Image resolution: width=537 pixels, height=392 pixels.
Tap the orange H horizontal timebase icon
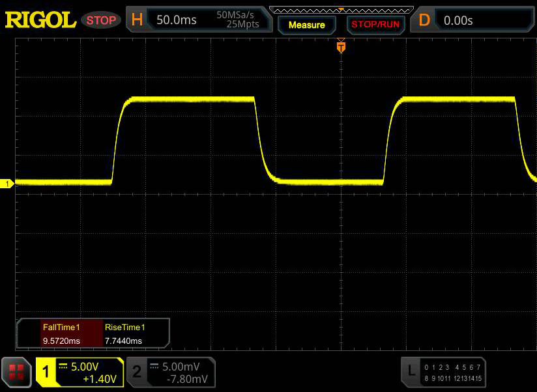coord(137,20)
